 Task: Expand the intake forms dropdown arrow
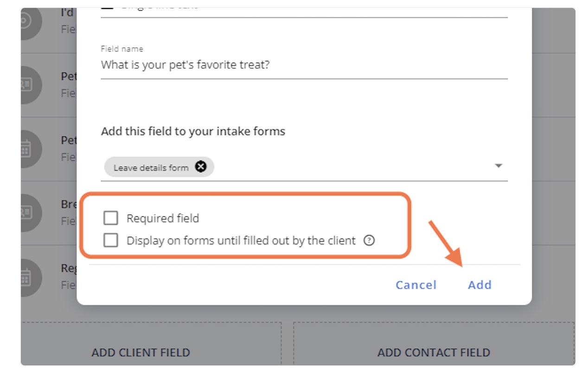499,166
